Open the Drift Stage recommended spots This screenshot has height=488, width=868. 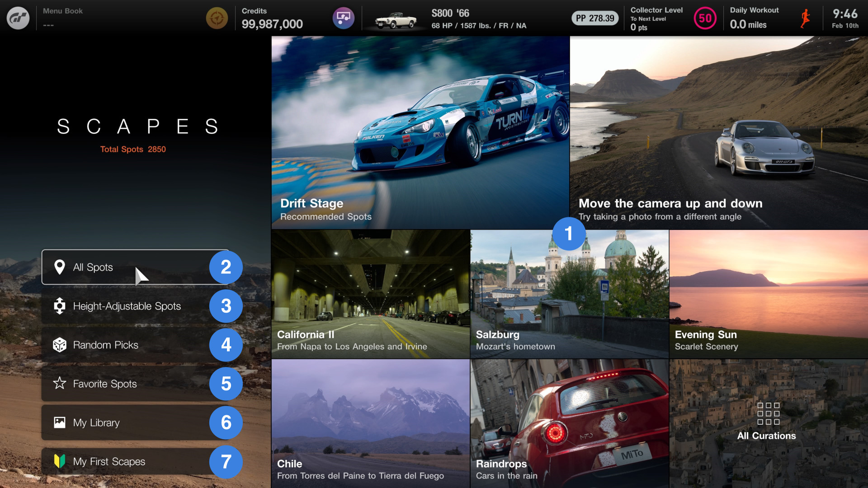point(420,131)
